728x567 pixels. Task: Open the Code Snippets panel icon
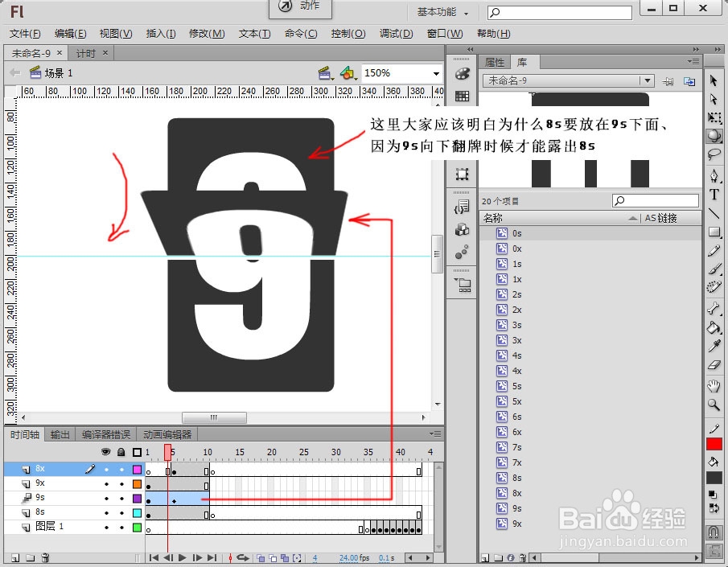[462, 206]
